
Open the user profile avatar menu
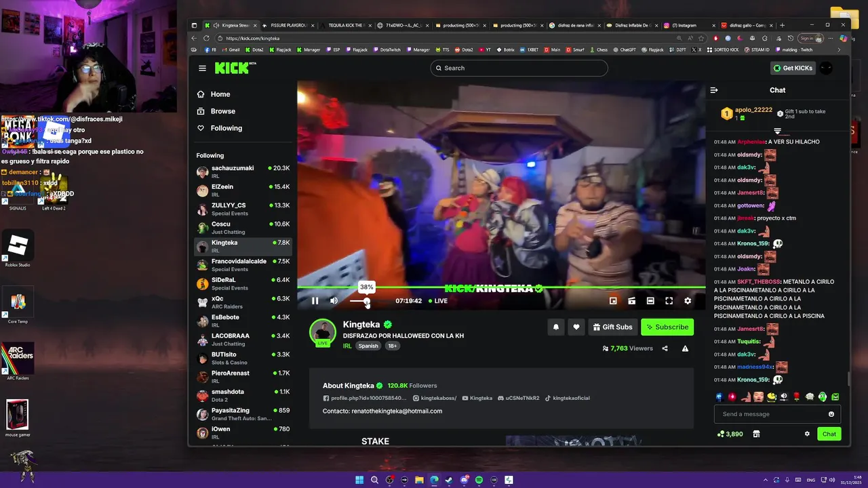point(826,68)
